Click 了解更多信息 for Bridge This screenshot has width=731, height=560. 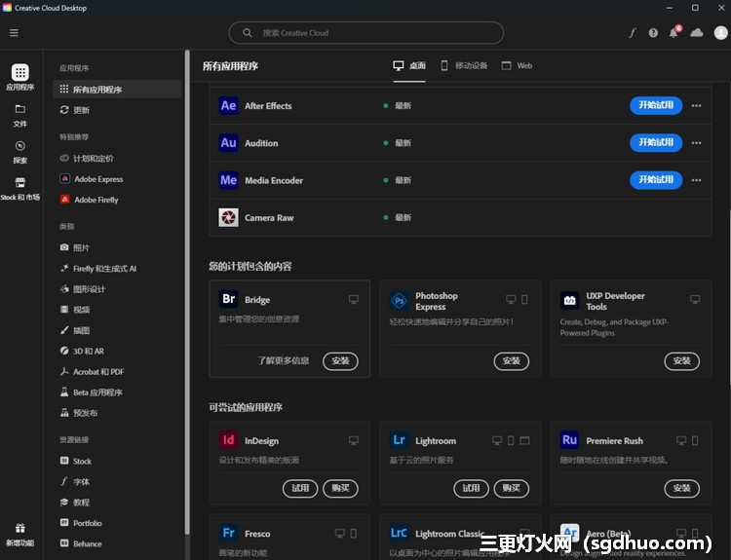pos(283,360)
